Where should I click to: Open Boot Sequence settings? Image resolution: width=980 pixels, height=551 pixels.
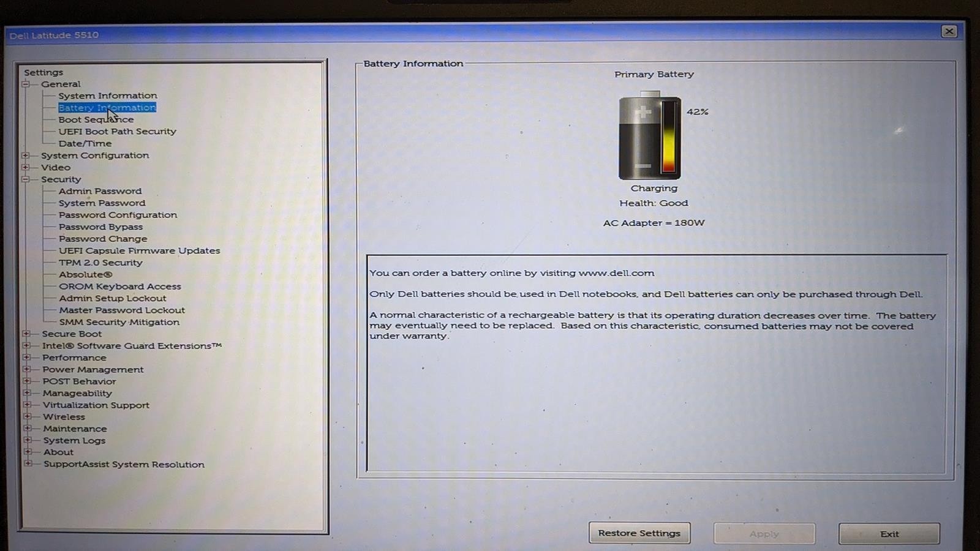tap(96, 119)
